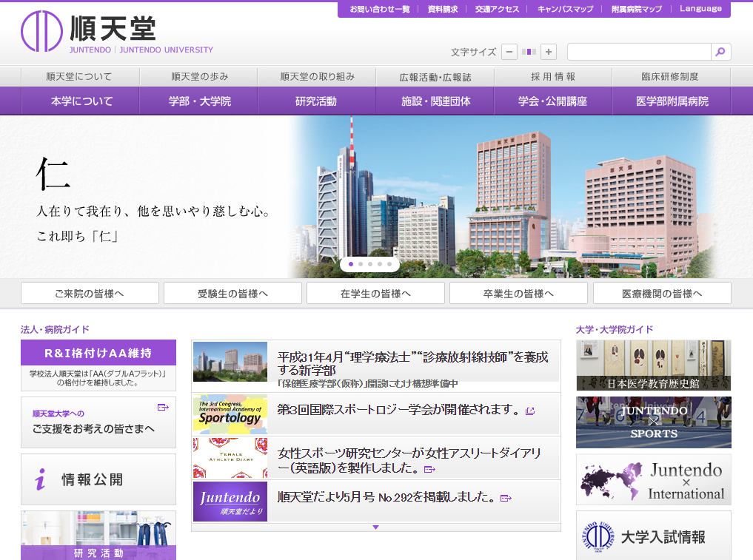
Task: Open 順天堂の取り組み menu
Action: pyautogui.click(x=317, y=77)
